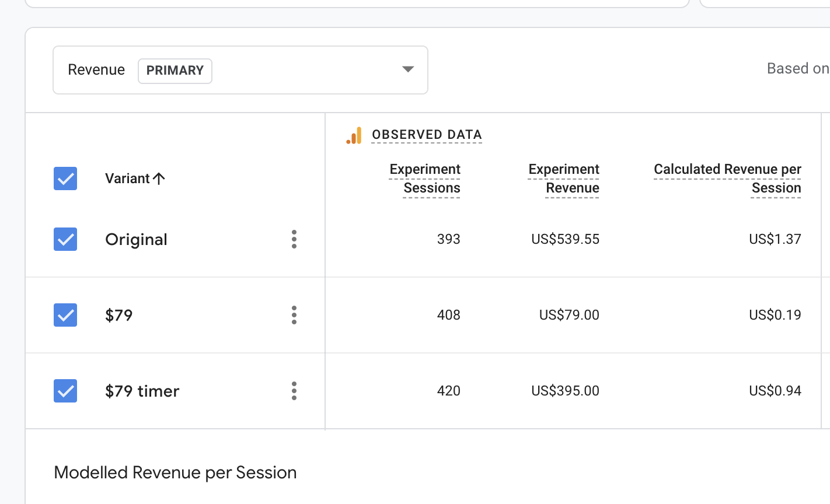830x504 pixels.
Task: Select the $79 variant name
Action: click(119, 315)
